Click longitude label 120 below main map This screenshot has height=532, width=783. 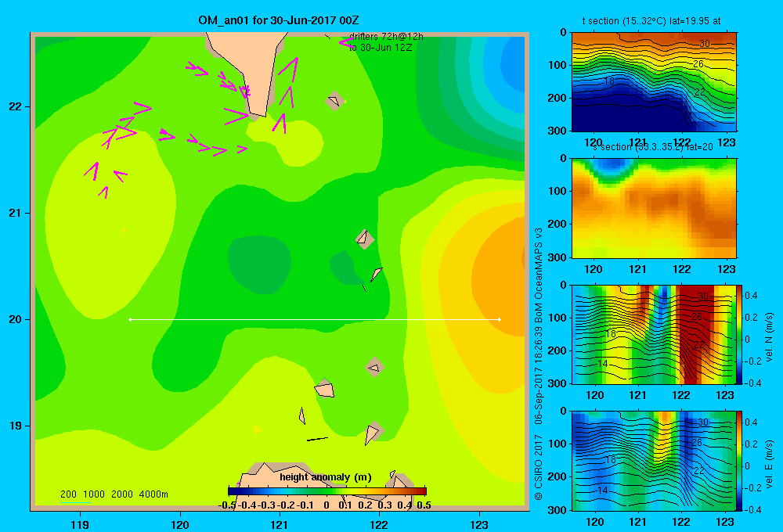click(x=180, y=524)
